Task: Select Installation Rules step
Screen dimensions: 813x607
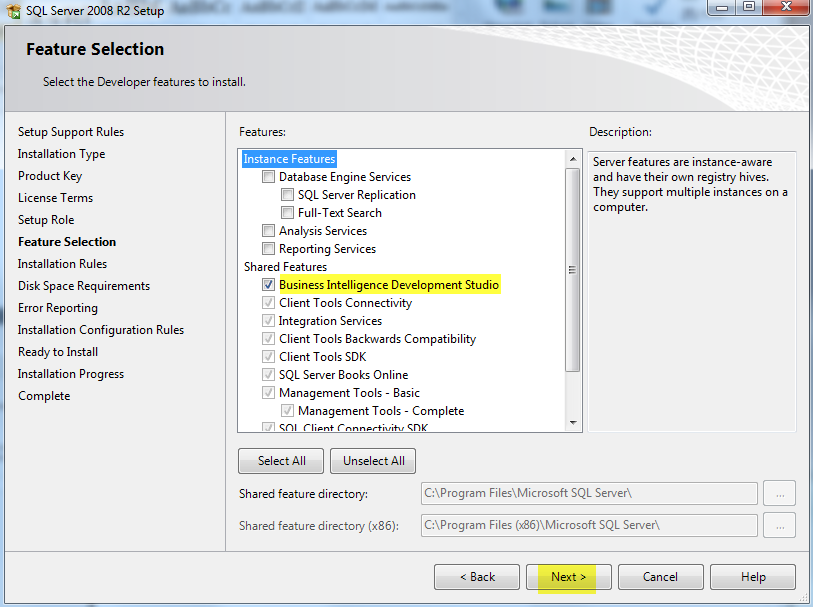Action: pyautogui.click(x=62, y=264)
